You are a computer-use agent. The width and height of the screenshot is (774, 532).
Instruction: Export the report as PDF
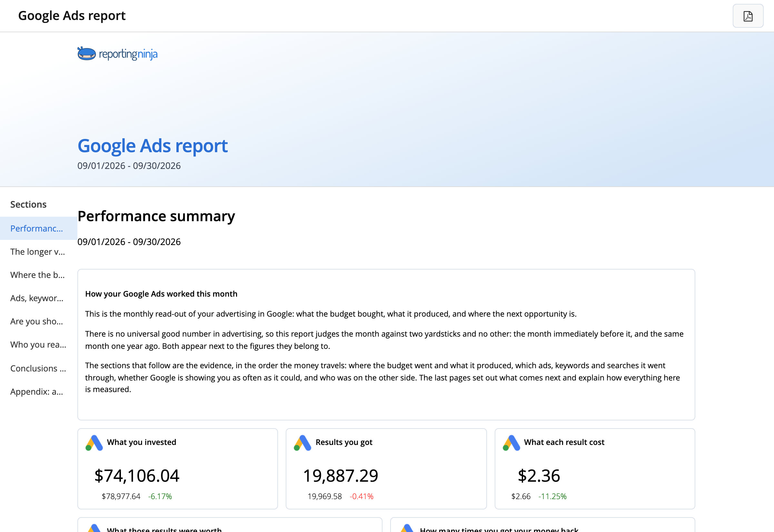pos(748,16)
